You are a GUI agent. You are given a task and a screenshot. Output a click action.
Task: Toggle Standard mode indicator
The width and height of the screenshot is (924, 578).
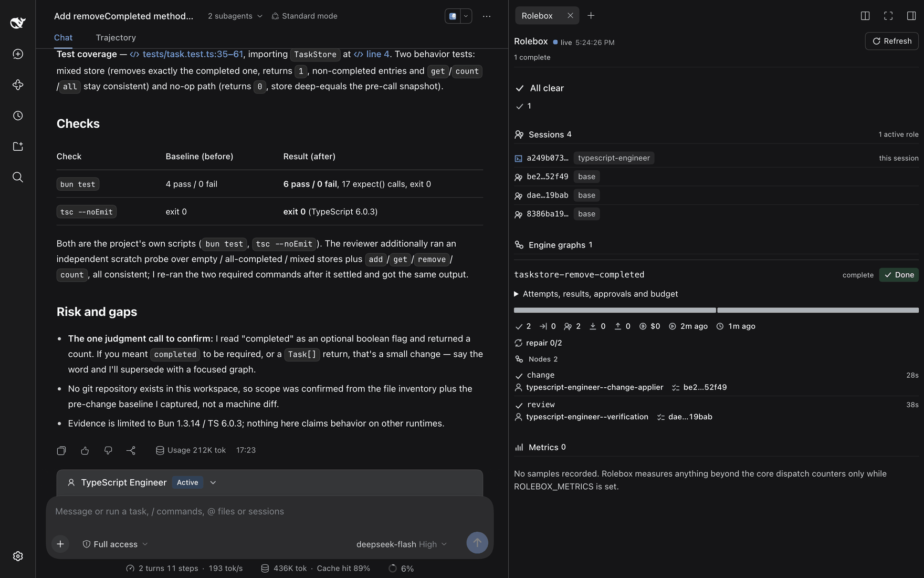tap(304, 16)
